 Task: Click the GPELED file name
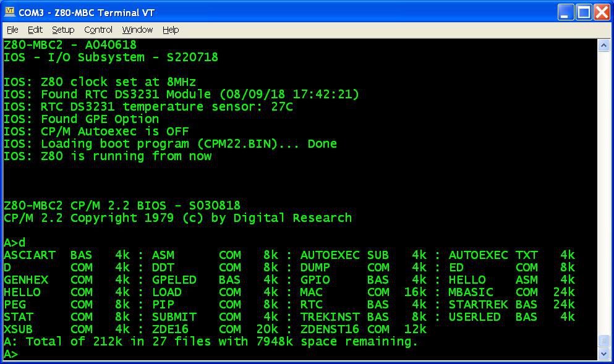[x=174, y=280]
